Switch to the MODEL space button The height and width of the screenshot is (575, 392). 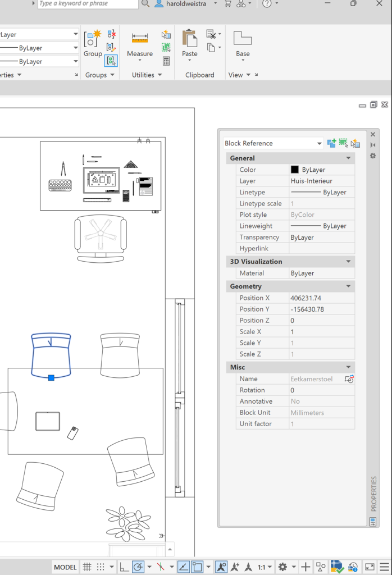click(65, 567)
